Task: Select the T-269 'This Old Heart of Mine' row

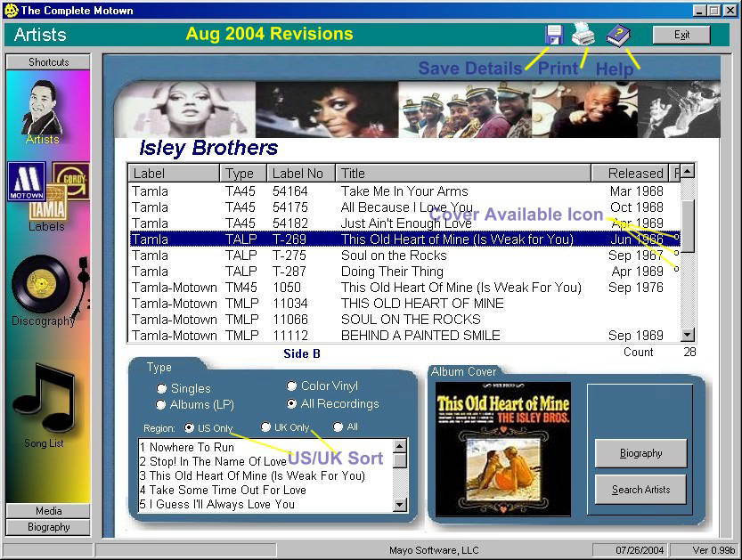Action: click(404, 239)
